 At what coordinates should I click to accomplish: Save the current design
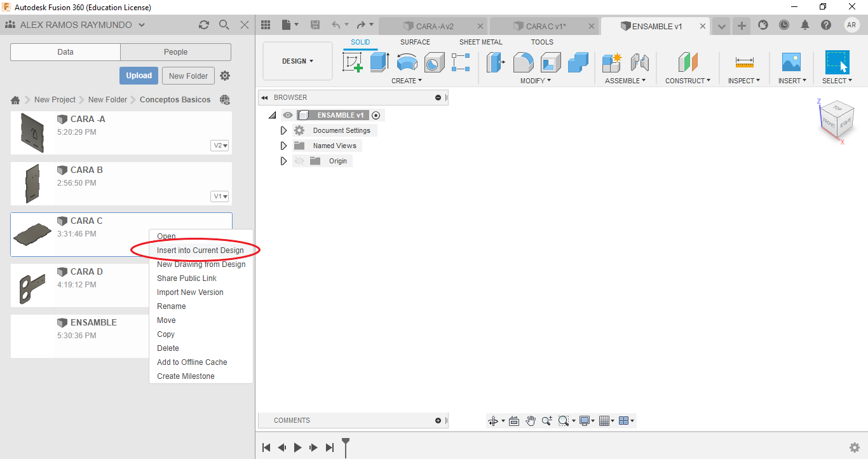(x=315, y=25)
